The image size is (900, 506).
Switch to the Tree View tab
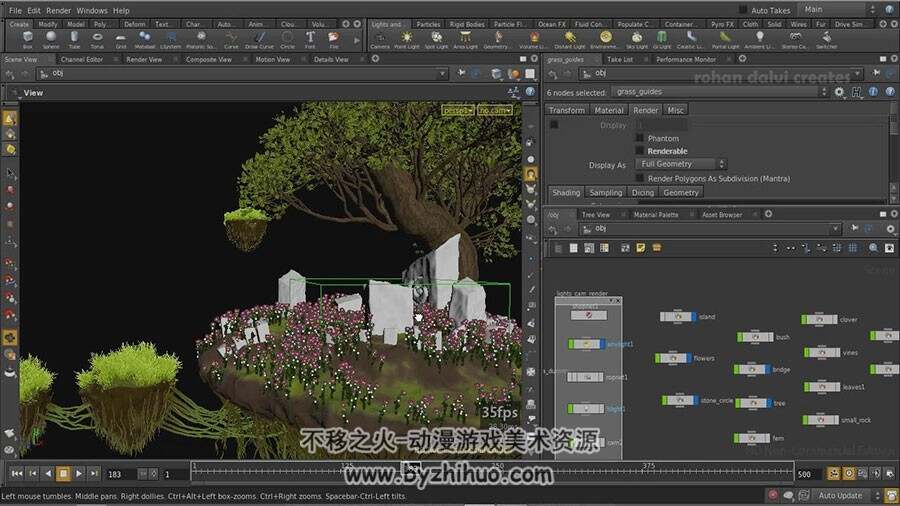[596, 215]
